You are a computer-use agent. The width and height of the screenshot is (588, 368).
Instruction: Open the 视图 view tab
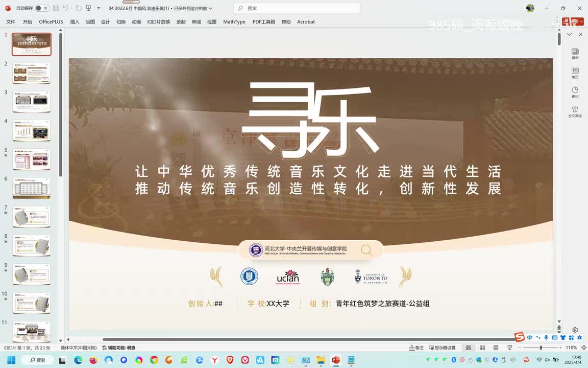pos(212,22)
